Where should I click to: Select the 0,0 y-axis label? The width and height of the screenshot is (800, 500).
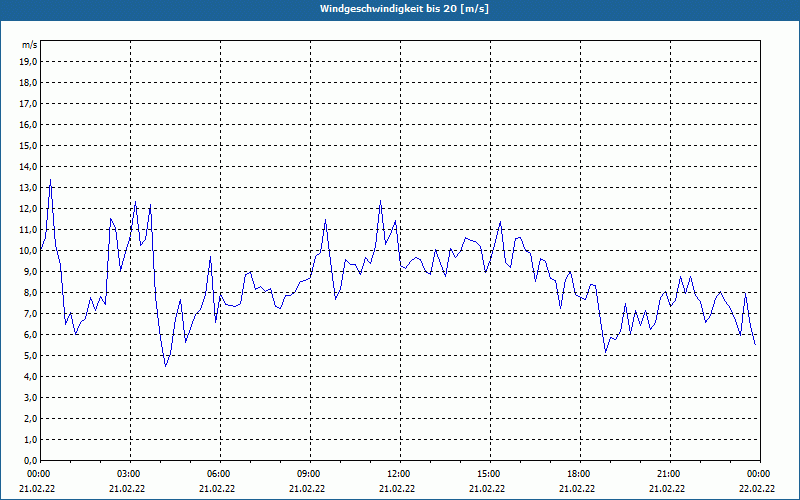click(31, 460)
